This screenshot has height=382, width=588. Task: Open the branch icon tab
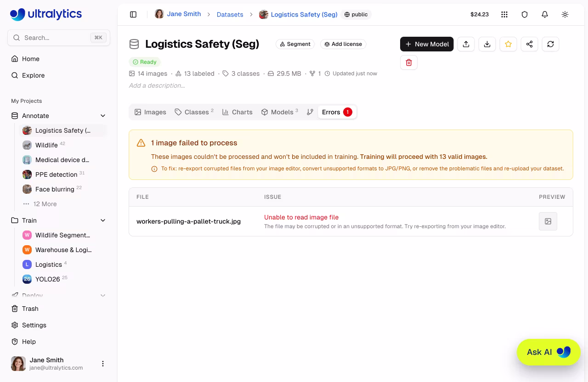coord(310,112)
